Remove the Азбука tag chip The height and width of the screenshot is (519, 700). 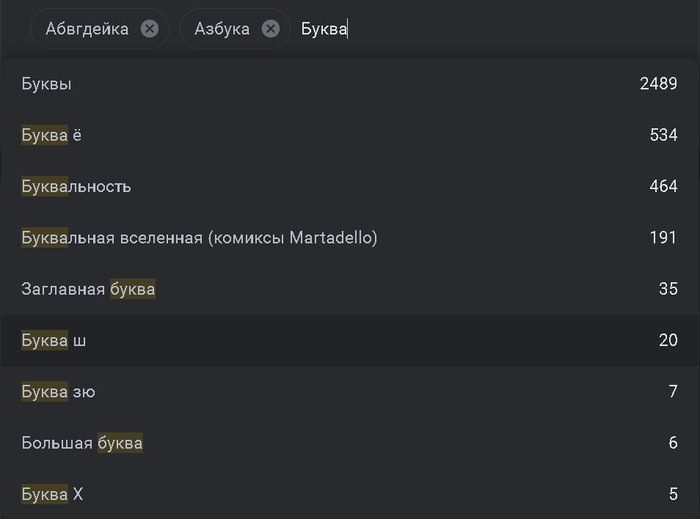(x=271, y=29)
